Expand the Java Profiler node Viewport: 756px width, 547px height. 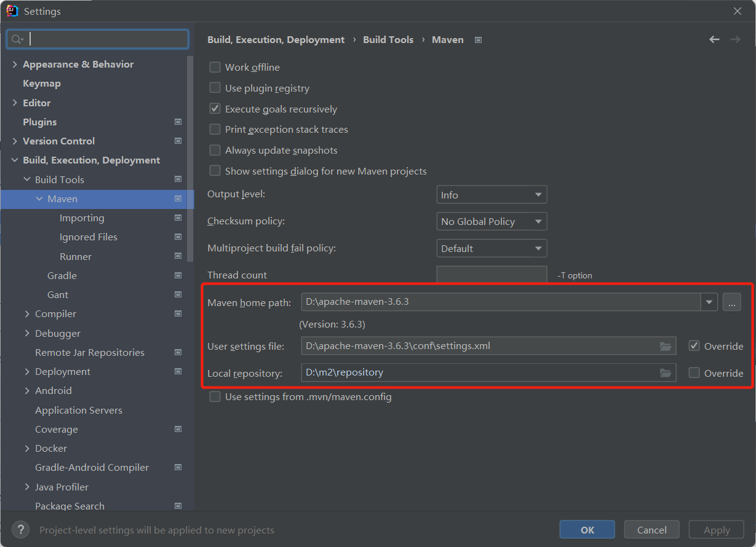[27, 487]
